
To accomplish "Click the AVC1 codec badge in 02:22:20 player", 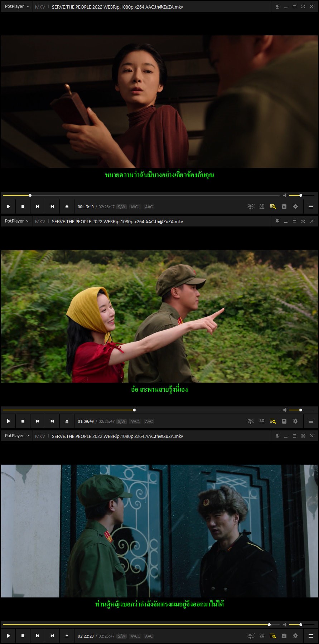I will [x=135, y=636].
